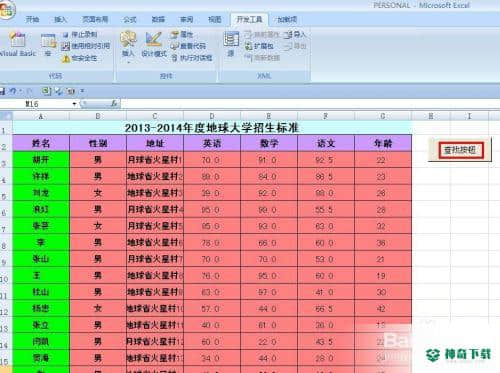Toggle Design Mode (设计模式)
The height and width of the screenshot is (373, 500).
click(154, 44)
